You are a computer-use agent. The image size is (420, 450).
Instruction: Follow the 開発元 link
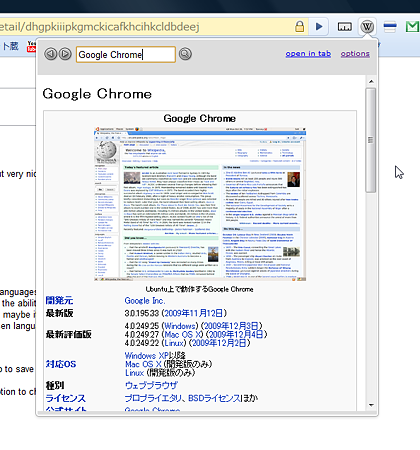pos(59,301)
